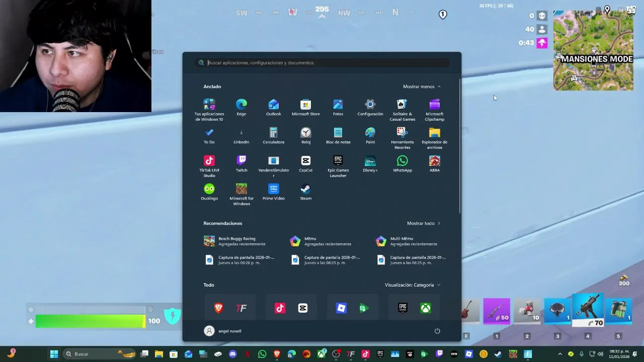Expand recommendations with Mostrar todo
Image resolution: width=644 pixels, height=362 pixels.
pos(423,223)
